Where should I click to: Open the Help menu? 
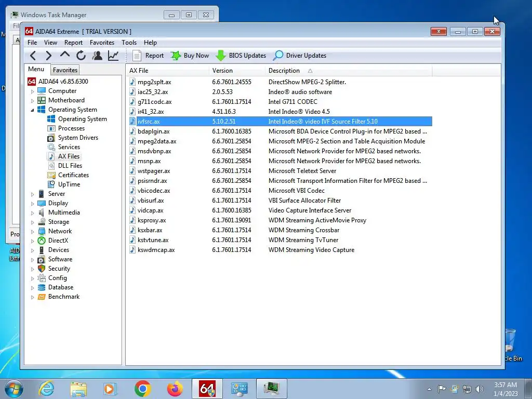(150, 43)
